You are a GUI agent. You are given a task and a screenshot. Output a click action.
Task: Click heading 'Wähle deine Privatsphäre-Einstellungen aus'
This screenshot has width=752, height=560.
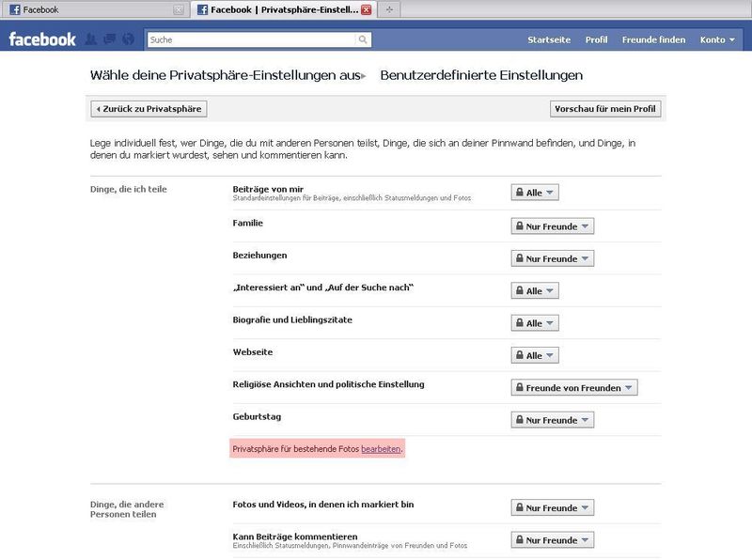225,75
